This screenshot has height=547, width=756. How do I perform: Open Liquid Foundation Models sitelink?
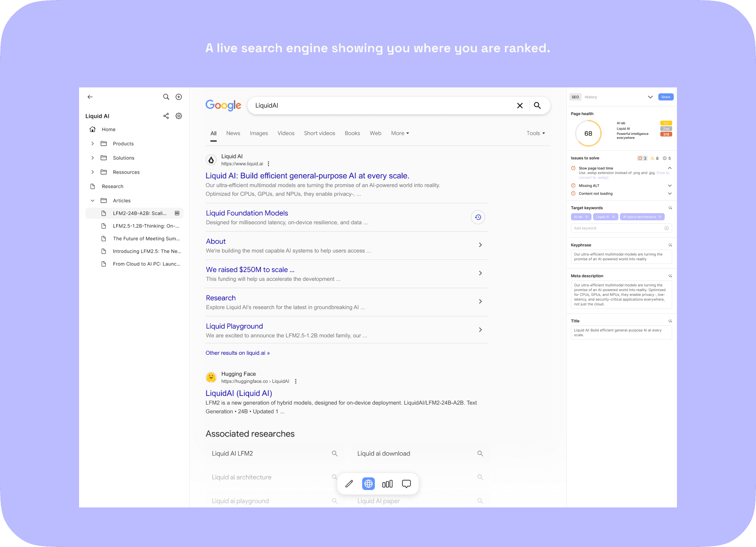click(x=247, y=213)
